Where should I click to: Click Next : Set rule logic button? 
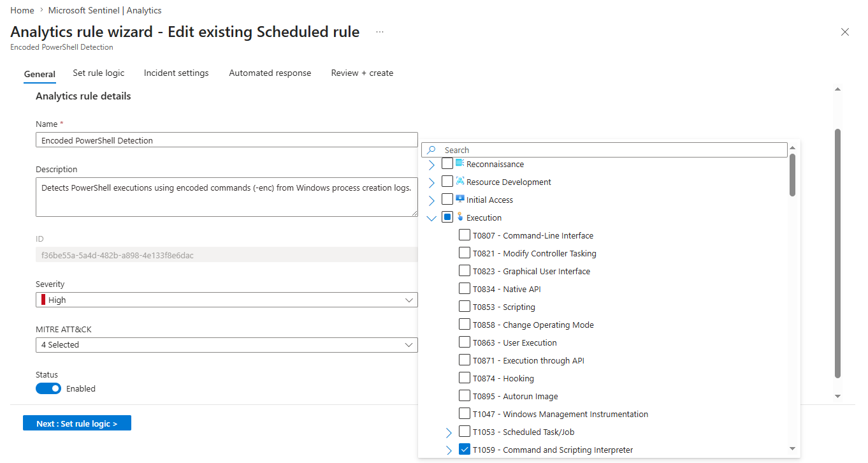[x=77, y=423]
